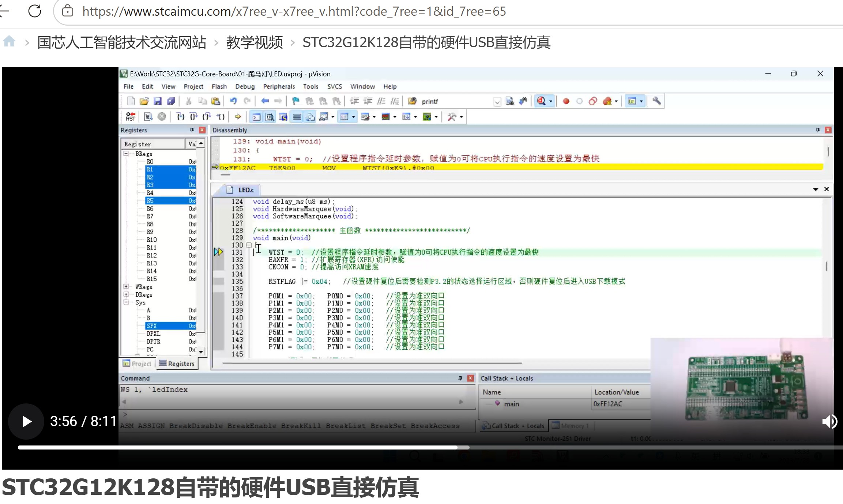The image size is (843, 504).
Task: Click the Step Out icon
Action: 207,117
